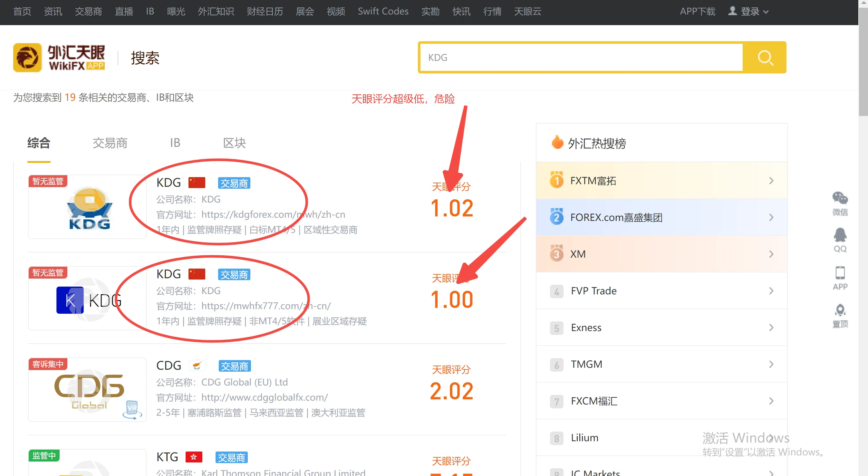Image resolution: width=868 pixels, height=476 pixels.
Task: Open FOREX.com嘉盛集团 row chevron
Action: tap(771, 217)
